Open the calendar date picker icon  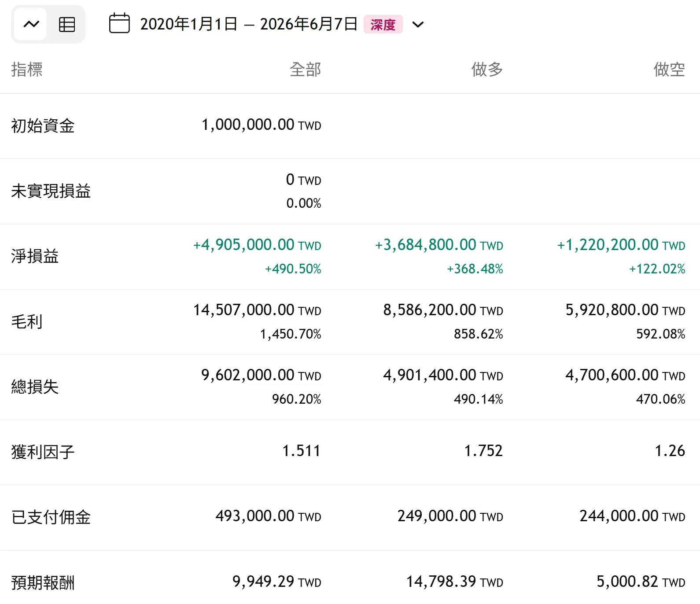[119, 23]
